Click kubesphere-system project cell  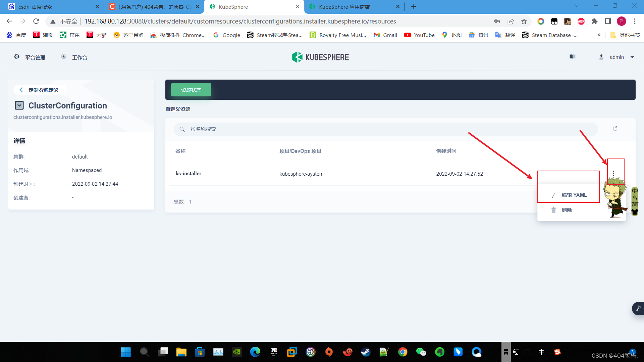[302, 174]
